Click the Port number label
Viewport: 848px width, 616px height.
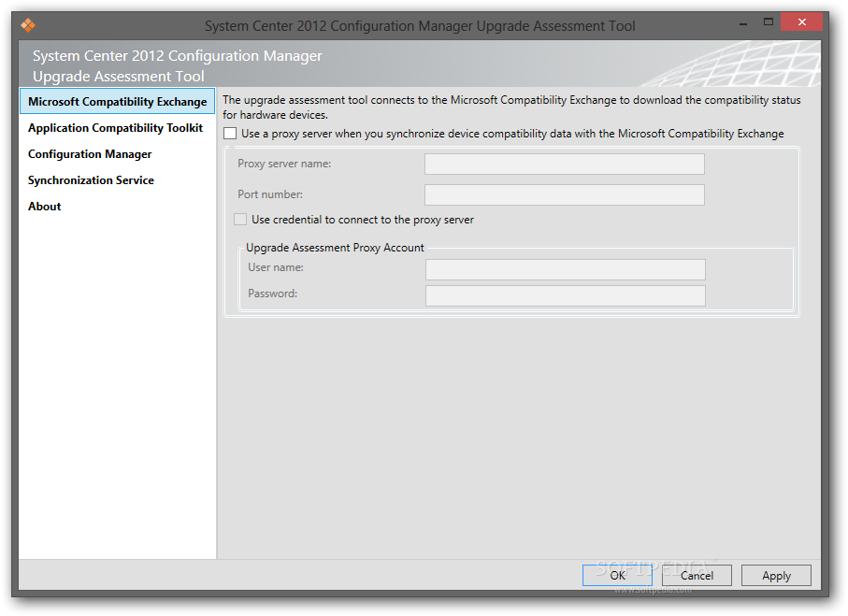click(x=270, y=194)
